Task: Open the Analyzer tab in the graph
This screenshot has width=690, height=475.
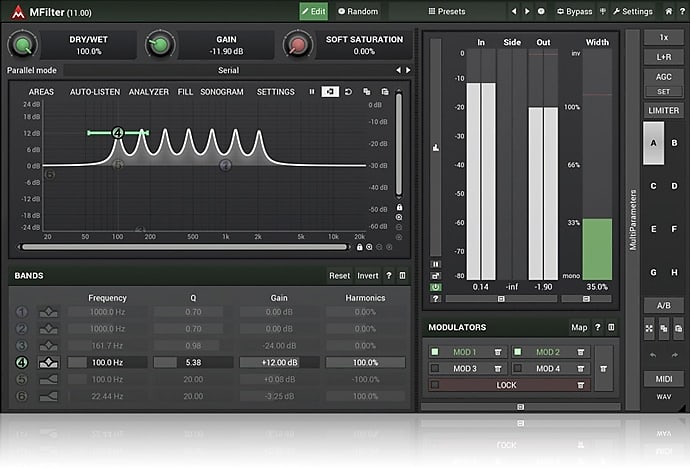Action: (x=148, y=92)
